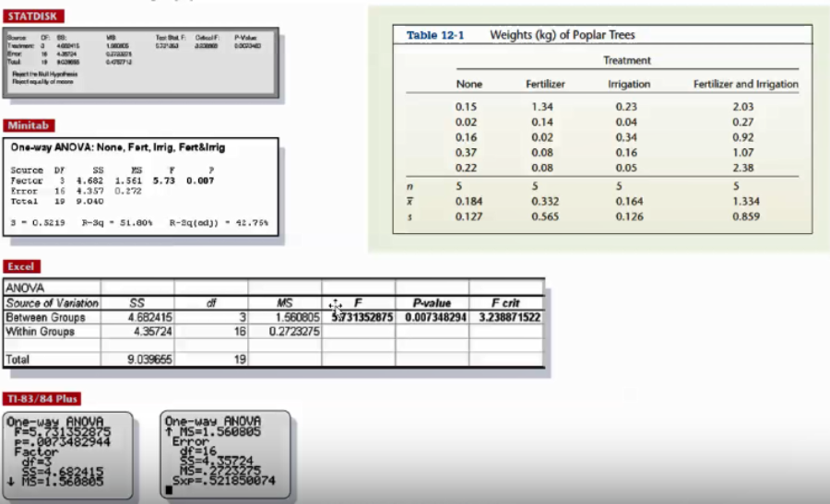Click the red TI-83/84 Plus label

point(42,399)
